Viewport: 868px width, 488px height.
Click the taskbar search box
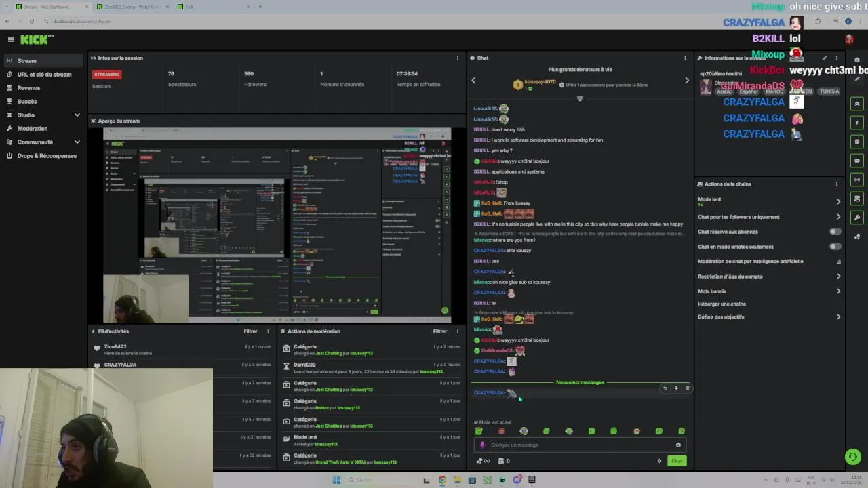point(380,480)
